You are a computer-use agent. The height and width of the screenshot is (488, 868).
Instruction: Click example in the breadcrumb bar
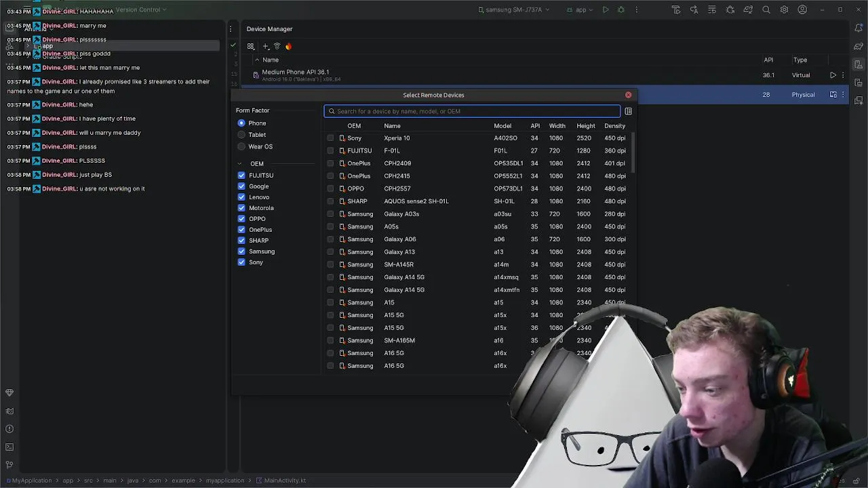183,481
